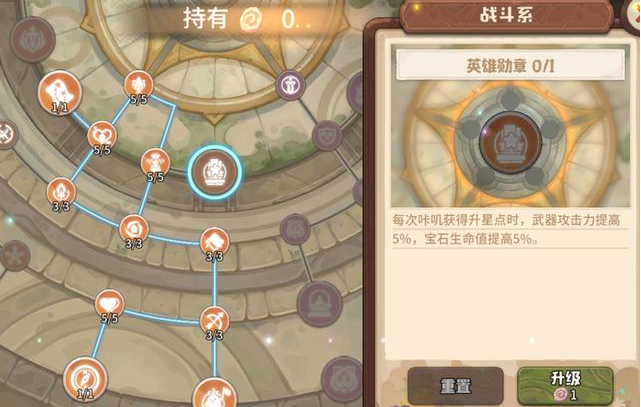Select the top 5/5 node near golden ring
Viewport: 641px width, 407px height.
tap(139, 87)
